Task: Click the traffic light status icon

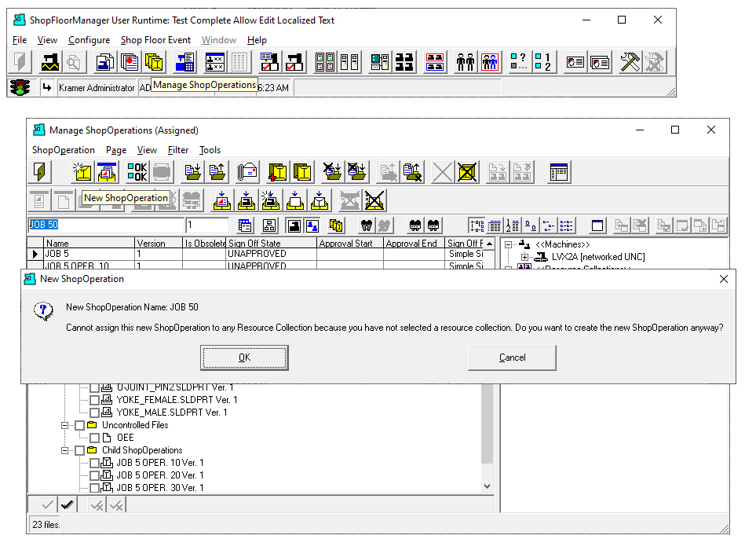Action: [20, 87]
